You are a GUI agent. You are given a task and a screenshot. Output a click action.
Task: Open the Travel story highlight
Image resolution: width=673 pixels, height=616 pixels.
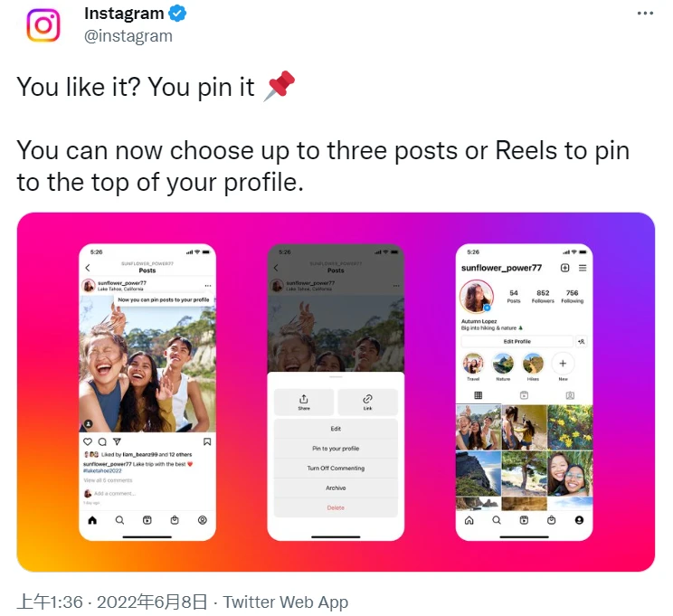pyautogui.click(x=473, y=365)
